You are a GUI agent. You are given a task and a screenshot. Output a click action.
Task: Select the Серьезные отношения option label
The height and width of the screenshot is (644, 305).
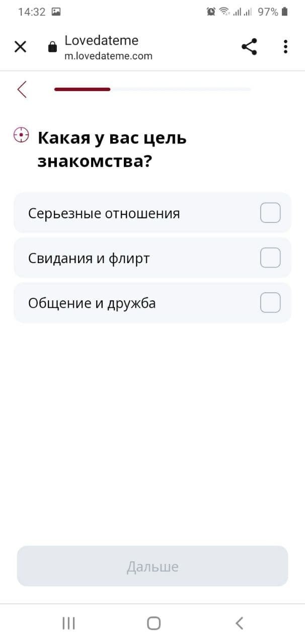point(104,213)
